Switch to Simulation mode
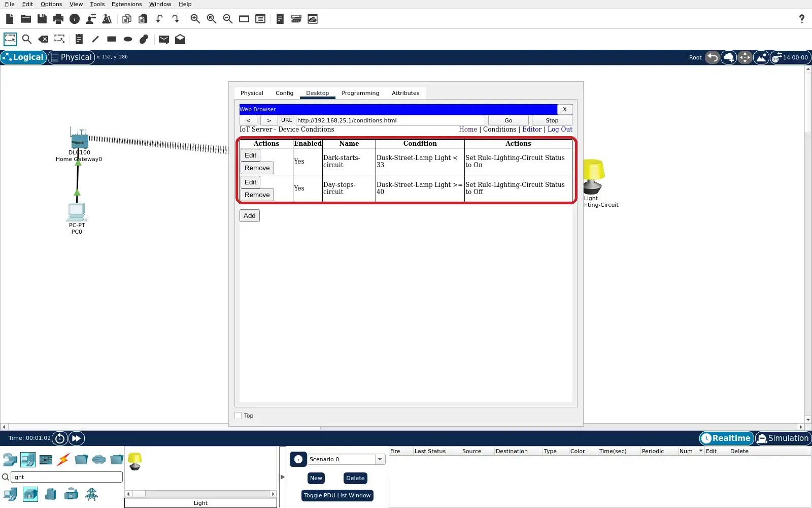Image resolution: width=812 pixels, height=508 pixels. point(783,438)
